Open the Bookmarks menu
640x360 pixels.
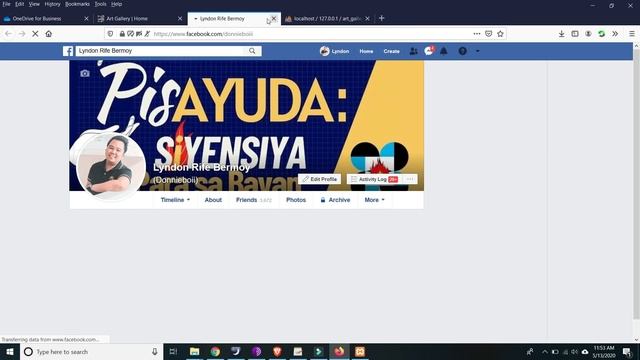click(77, 4)
